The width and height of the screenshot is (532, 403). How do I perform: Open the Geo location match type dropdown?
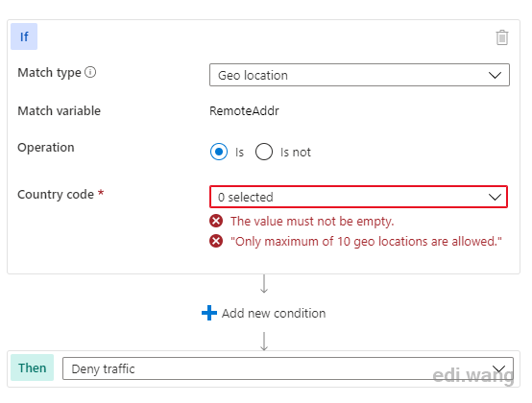[359, 75]
